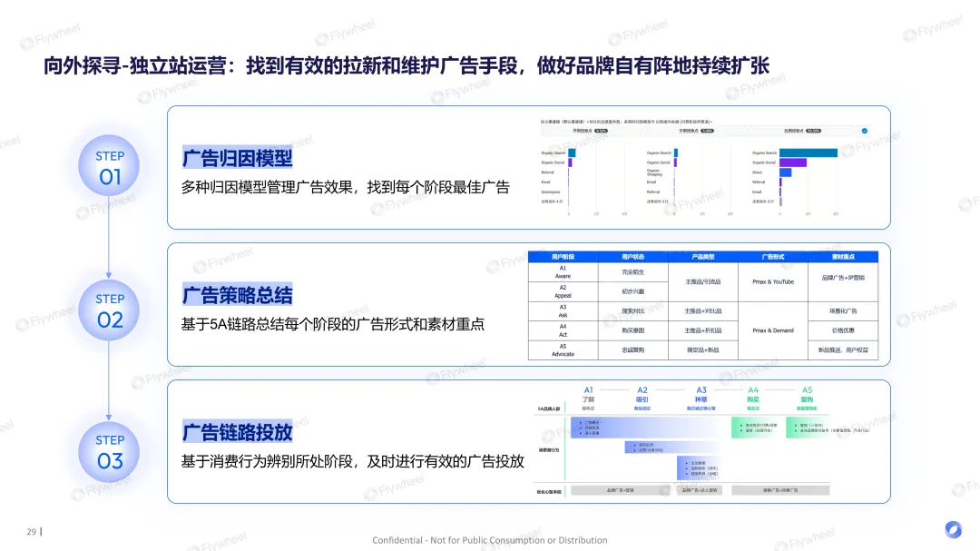Click the STEP 02 circle badge
Image resolution: width=980 pixels, height=551 pixels.
point(110,309)
